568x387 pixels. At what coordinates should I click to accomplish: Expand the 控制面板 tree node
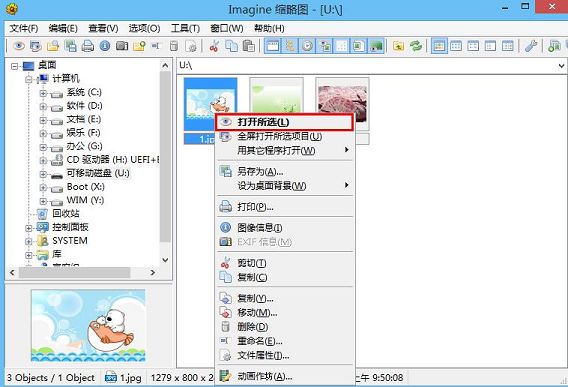click(x=29, y=228)
